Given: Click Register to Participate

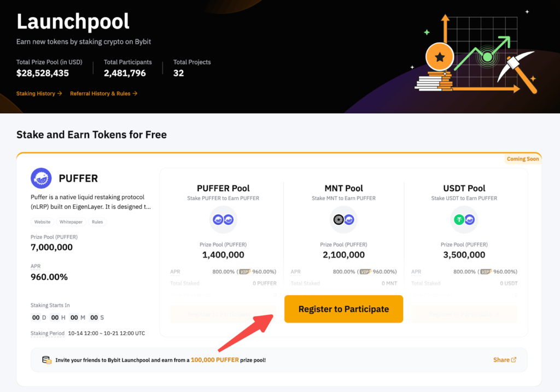Looking at the screenshot, I should (x=343, y=309).
